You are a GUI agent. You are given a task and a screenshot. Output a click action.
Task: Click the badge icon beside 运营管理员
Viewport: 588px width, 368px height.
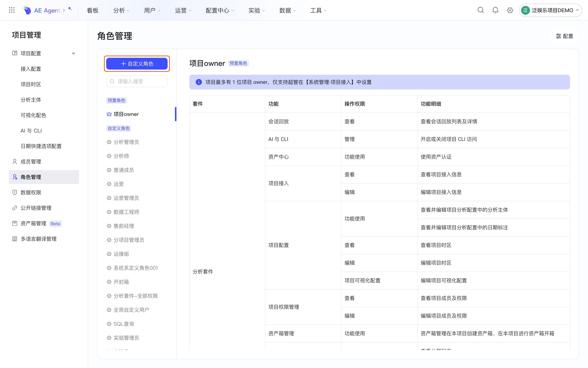tap(109, 198)
